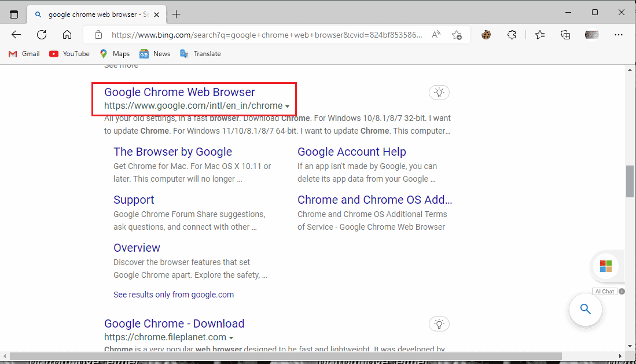Viewport: 636px width, 364px height.
Task: Expand dropdown arrow beside google.com/intl/en_in/chrome URL
Action: (288, 106)
